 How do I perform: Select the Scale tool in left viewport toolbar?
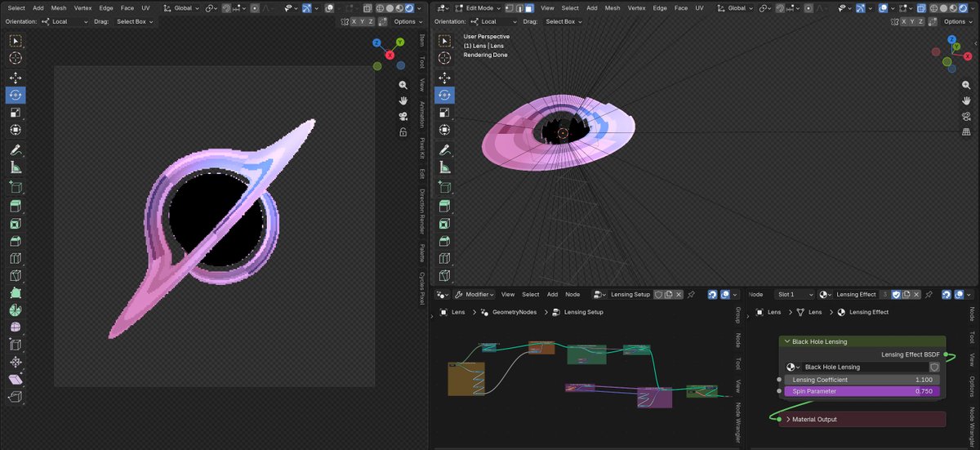pos(16,113)
